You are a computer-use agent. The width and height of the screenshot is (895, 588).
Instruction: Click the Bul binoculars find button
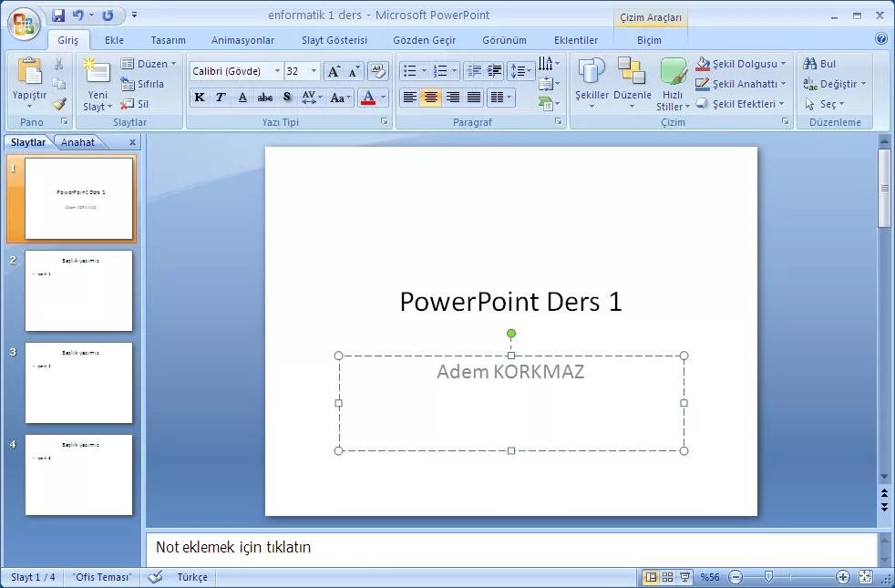coord(819,64)
